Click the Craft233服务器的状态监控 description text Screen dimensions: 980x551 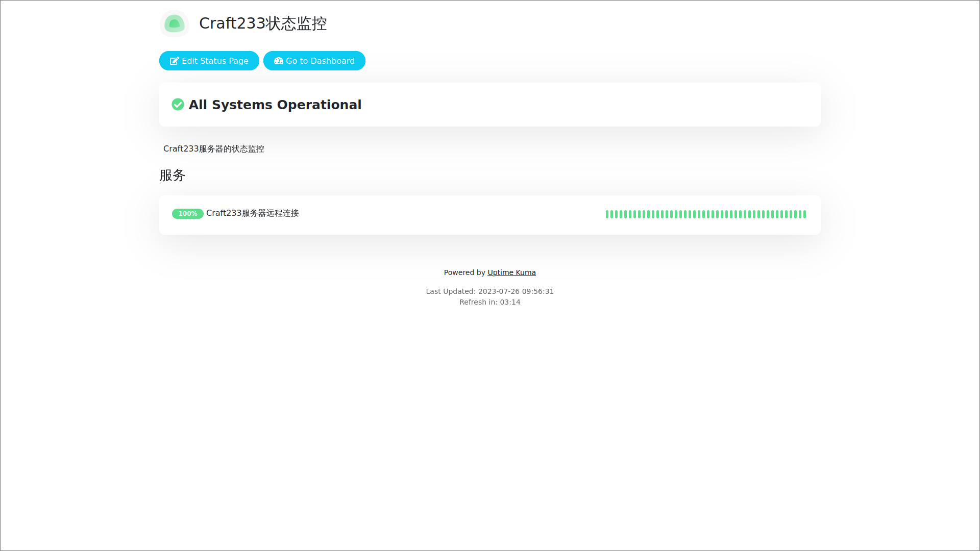tap(214, 149)
